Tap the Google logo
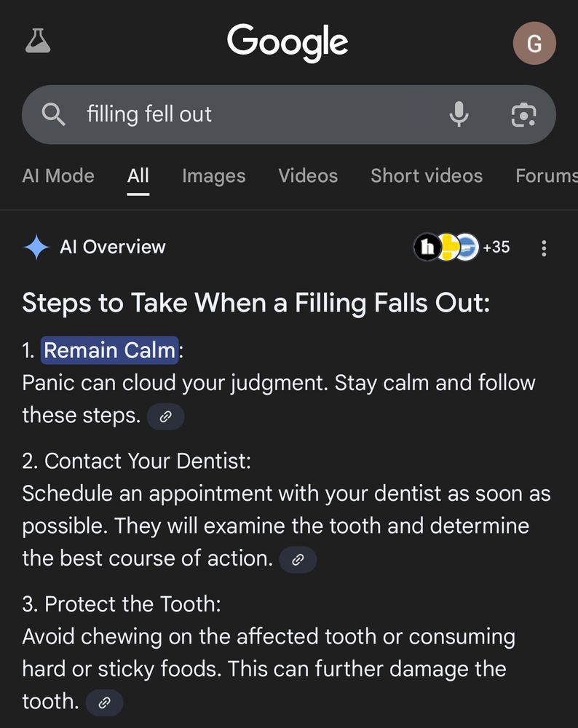Image resolution: width=578 pixels, height=728 pixels. point(288,41)
